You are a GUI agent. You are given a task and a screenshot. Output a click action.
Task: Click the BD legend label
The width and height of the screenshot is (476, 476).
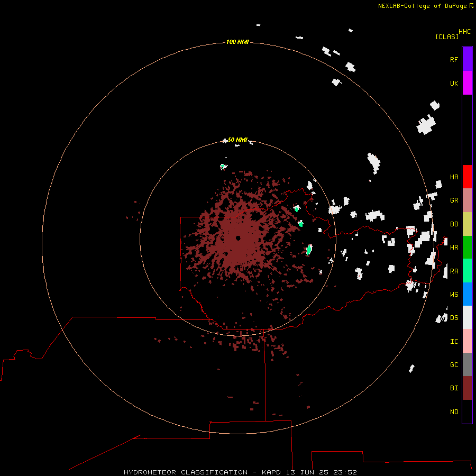454,224
